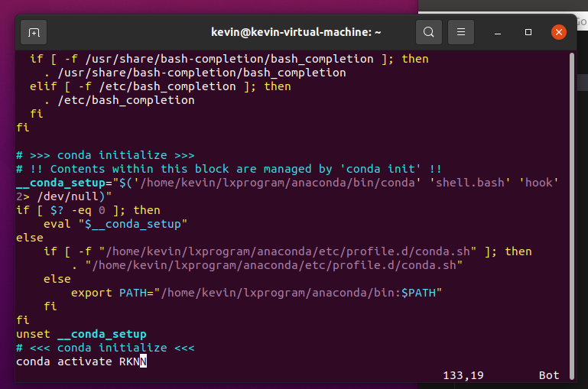Viewport: 588px width, 389px height.
Task: Minimize the terminal window
Action: (498, 33)
